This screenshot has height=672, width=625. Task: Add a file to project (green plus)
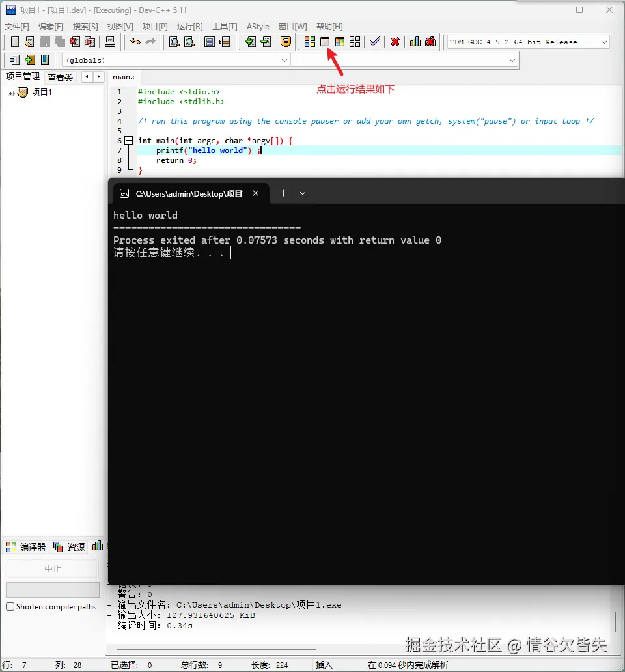[250, 42]
